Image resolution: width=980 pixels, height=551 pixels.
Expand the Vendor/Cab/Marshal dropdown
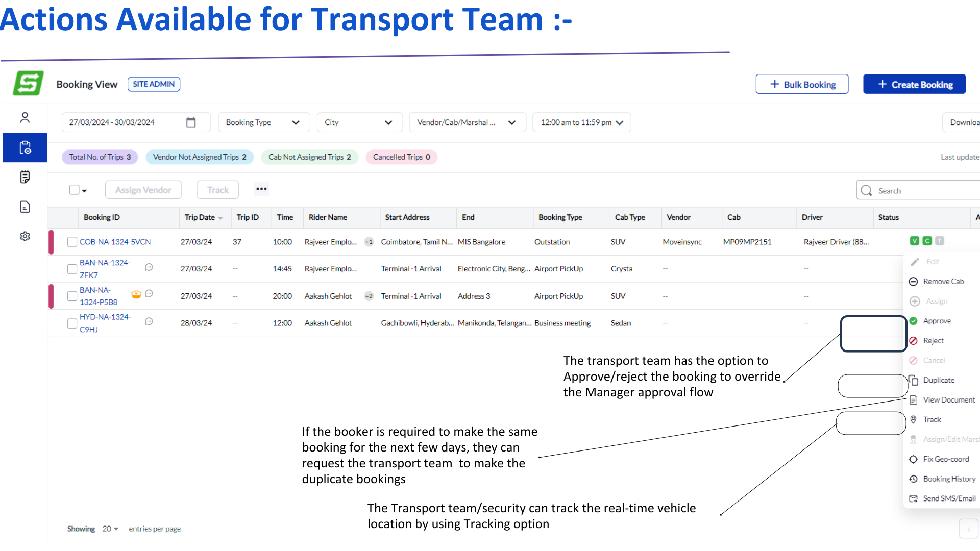[467, 122]
